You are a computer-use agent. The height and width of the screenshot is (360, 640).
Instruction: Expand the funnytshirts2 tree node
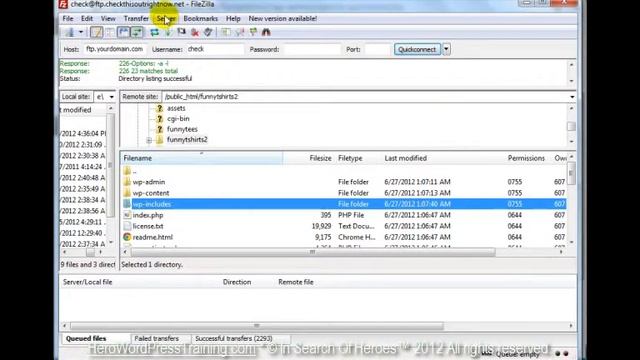149,140
